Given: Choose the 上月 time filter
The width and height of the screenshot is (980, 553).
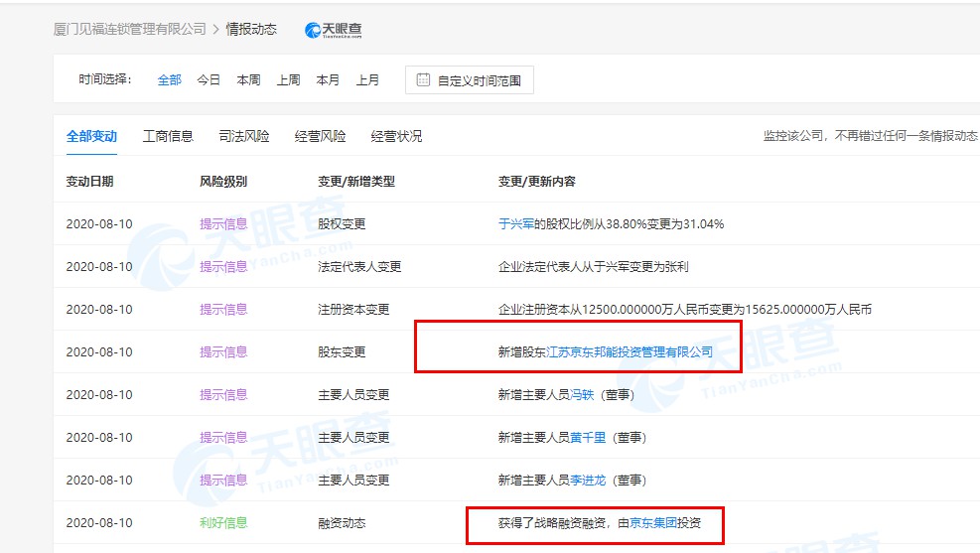Looking at the screenshot, I should (367, 80).
